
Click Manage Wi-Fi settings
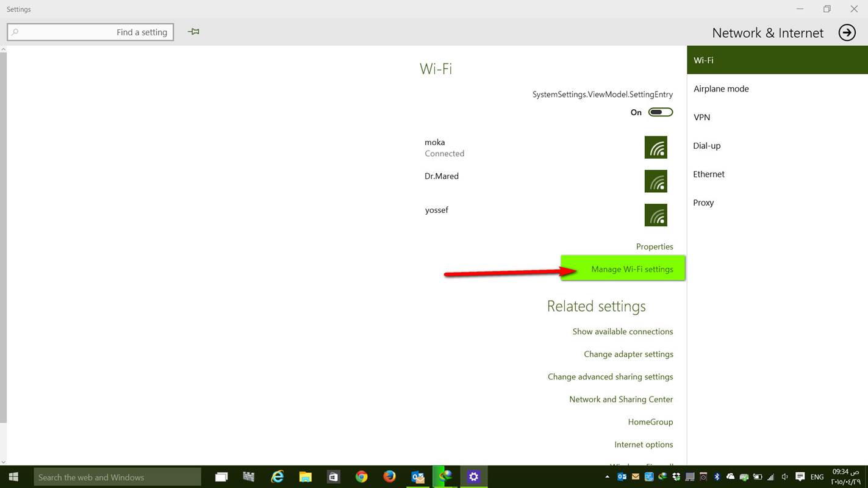(632, 269)
